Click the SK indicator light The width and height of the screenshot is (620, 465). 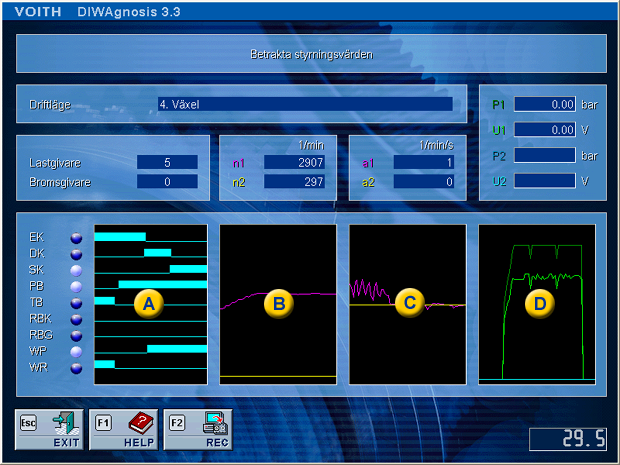[x=76, y=270]
